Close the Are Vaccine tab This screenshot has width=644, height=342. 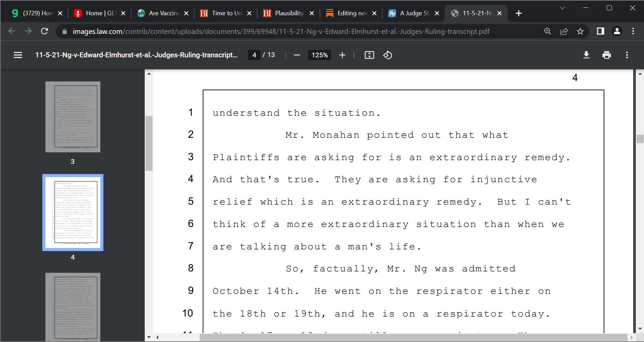point(186,13)
